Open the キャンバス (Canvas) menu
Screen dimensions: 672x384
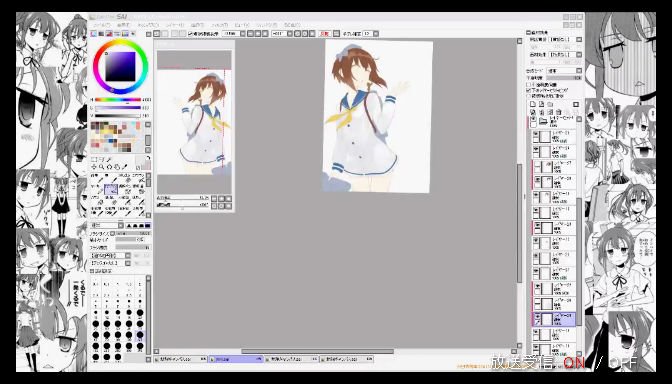pos(148,25)
